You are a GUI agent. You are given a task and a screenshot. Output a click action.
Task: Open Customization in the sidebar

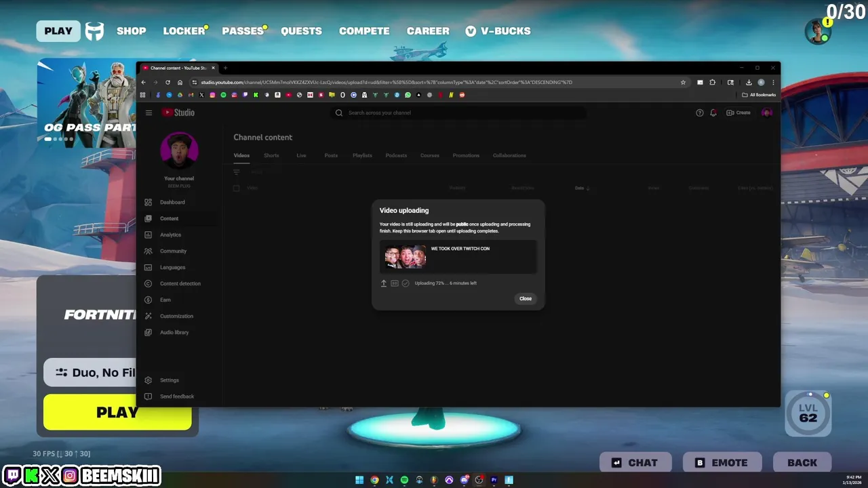(176, 316)
